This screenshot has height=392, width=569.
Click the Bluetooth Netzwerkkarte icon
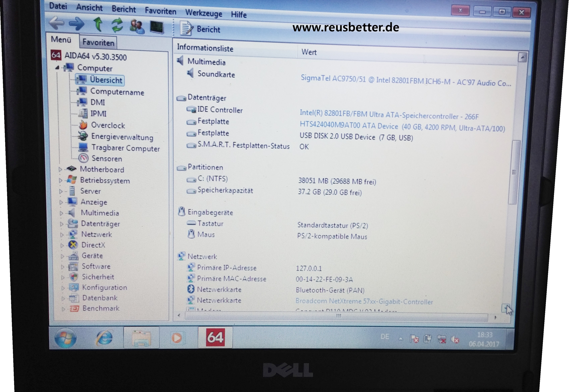[x=191, y=289]
